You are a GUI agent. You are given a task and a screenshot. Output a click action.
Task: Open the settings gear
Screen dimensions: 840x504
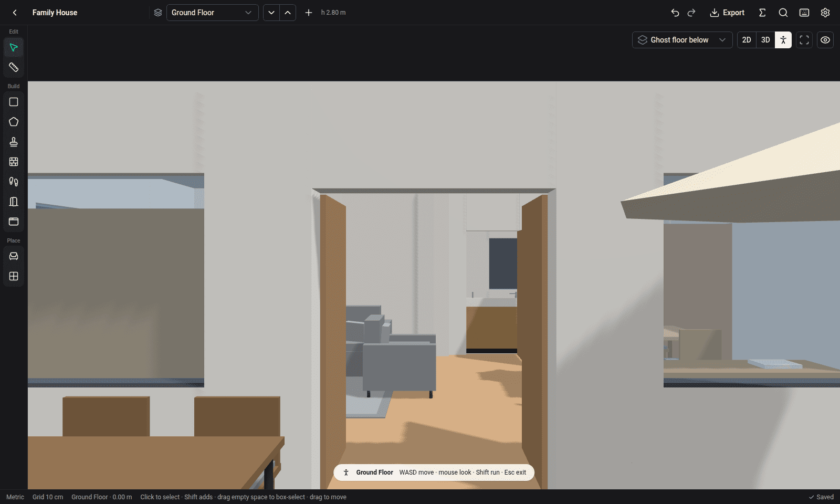pyautogui.click(x=825, y=13)
